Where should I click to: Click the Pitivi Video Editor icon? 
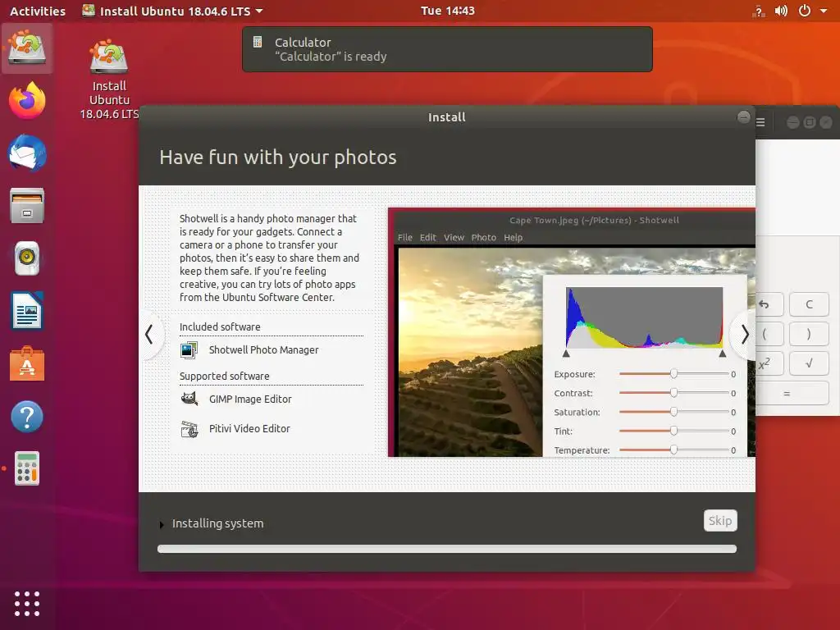pos(189,429)
